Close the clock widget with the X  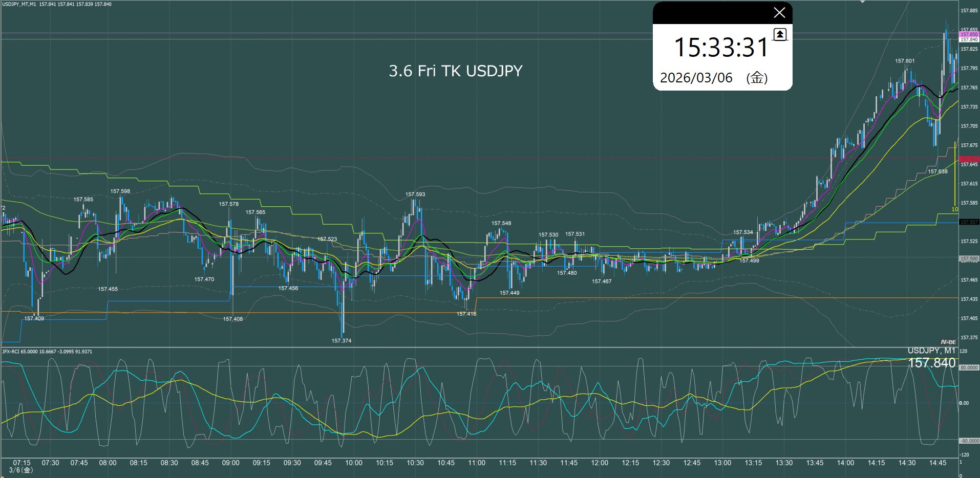pos(779,13)
